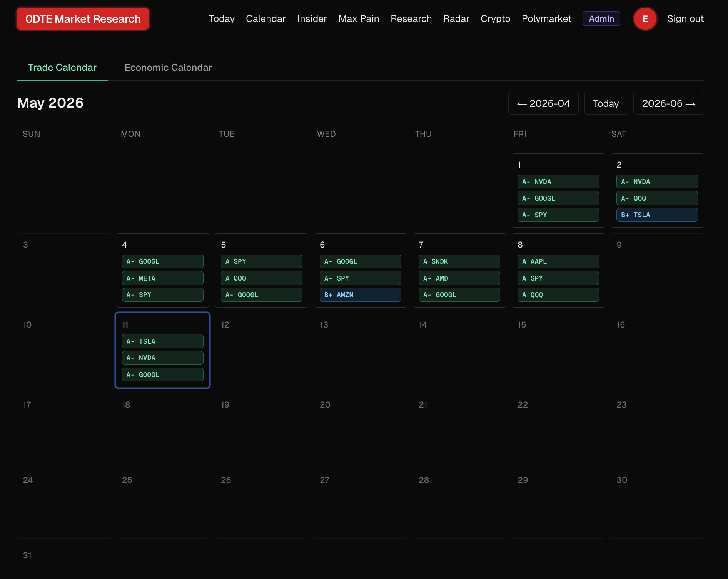
Task: Open the Crypto section
Action: click(496, 19)
